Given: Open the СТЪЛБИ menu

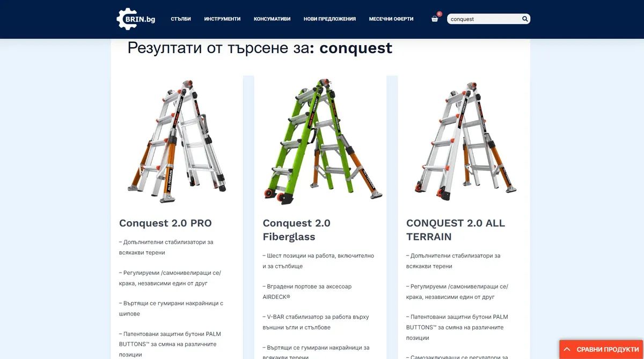Looking at the screenshot, I should (181, 19).
